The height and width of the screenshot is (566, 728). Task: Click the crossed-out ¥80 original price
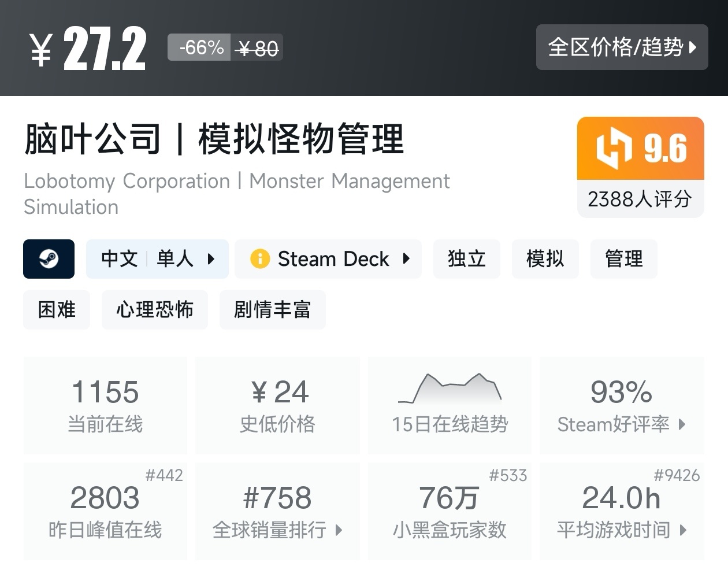click(x=258, y=49)
